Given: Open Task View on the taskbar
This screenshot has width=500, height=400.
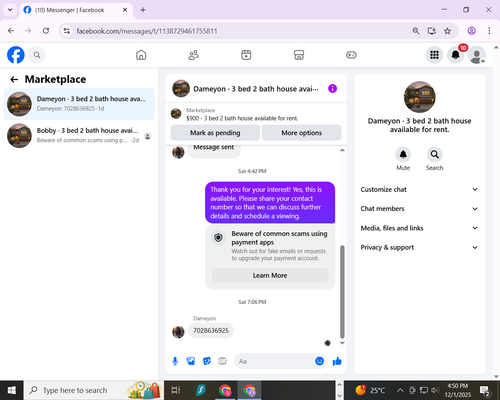Looking at the screenshot, I should (x=176, y=390).
